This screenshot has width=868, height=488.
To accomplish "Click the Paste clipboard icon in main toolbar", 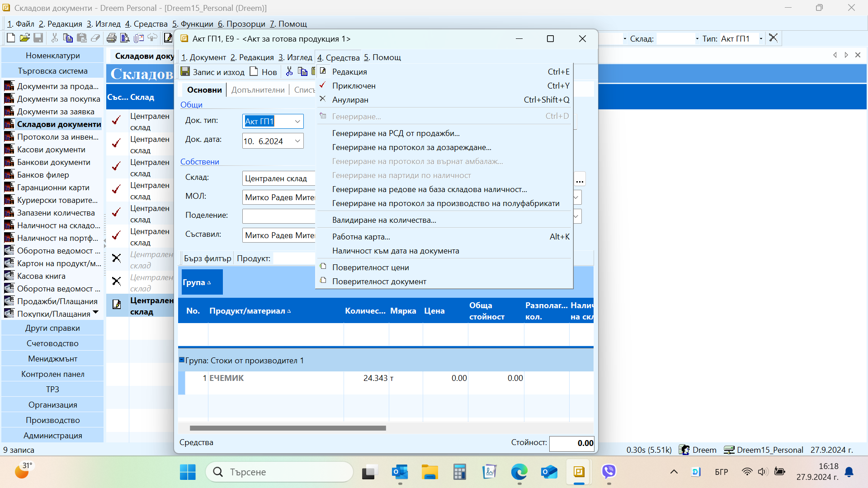I will [81, 38].
